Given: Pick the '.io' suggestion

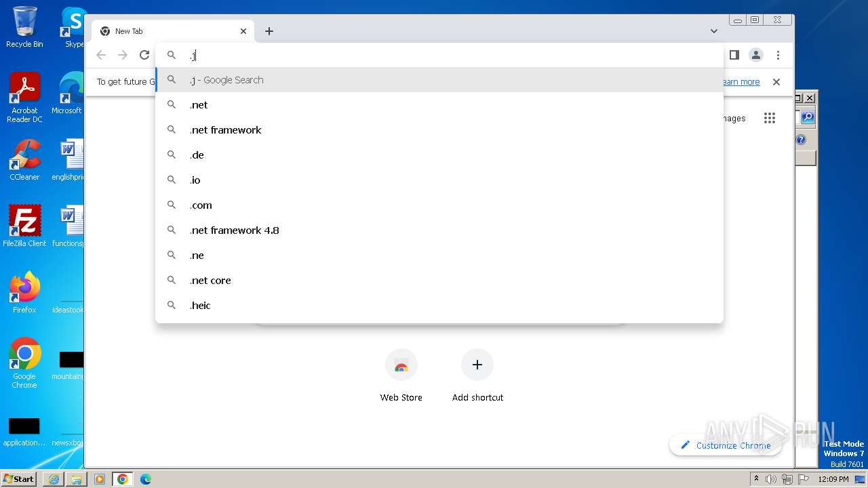Looking at the screenshot, I should pyautogui.click(x=439, y=180).
